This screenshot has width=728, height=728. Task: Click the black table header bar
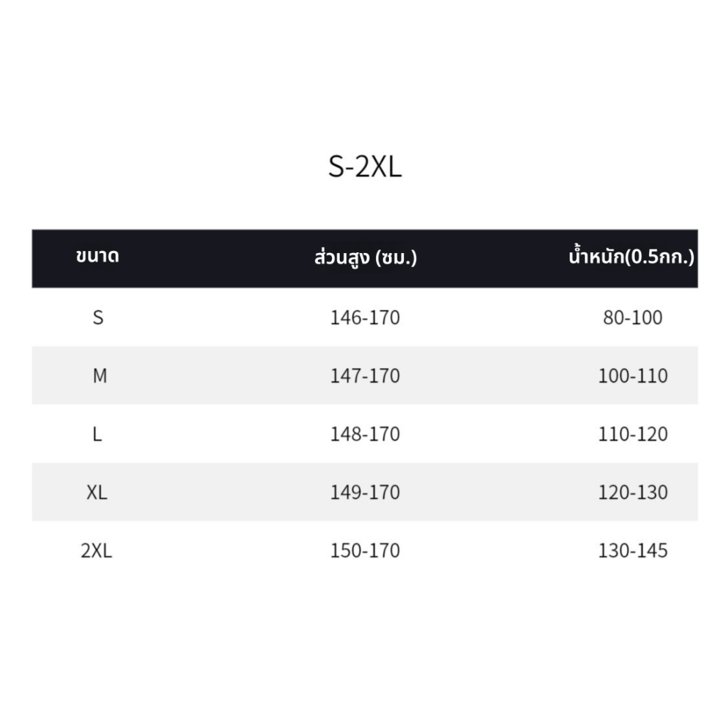click(365, 259)
